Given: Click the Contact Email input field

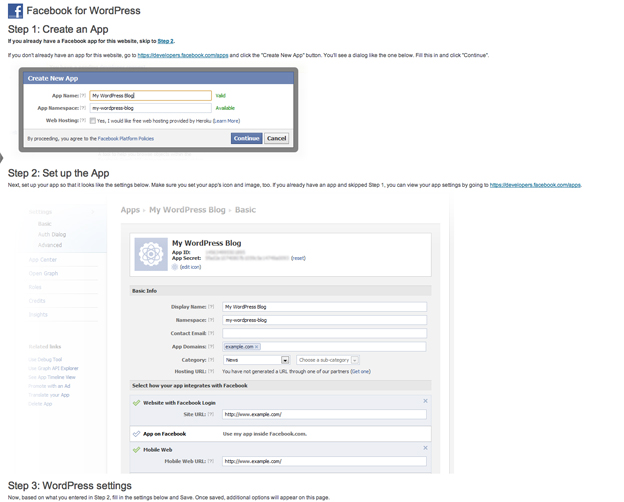Looking at the screenshot, I should click(x=324, y=333).
